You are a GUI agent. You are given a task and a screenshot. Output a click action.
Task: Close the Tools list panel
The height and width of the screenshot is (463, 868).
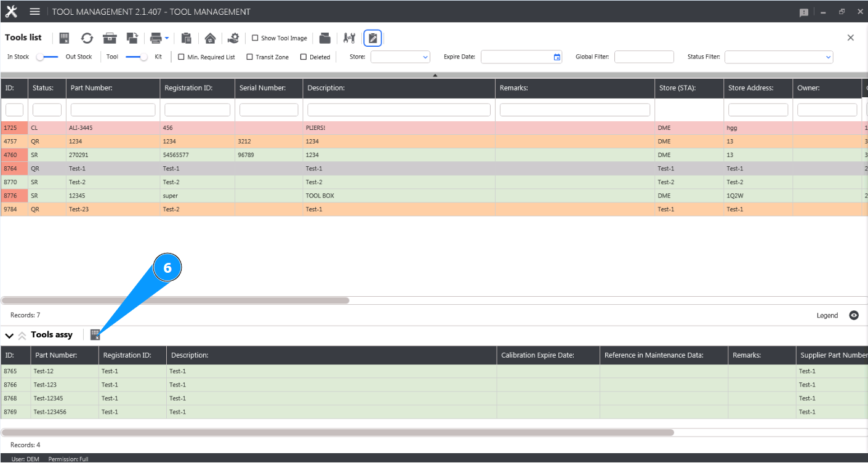(x=851, y=38)
